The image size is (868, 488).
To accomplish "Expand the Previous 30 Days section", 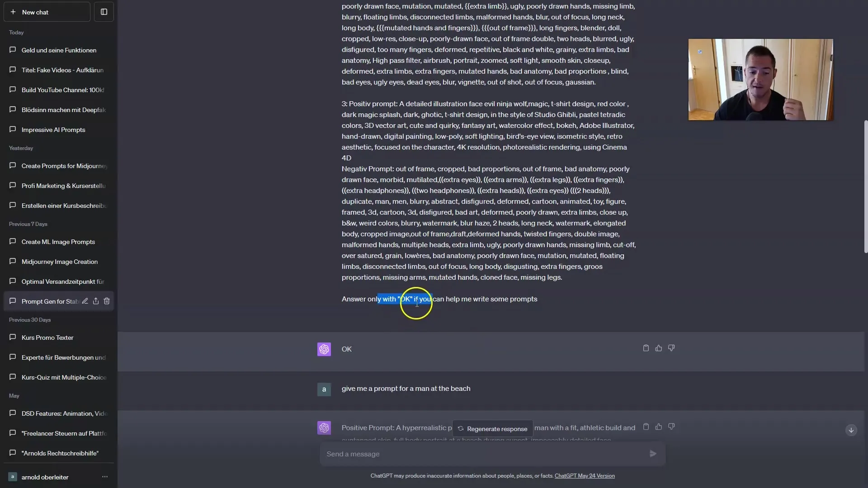I will click(x=29, y=319).
